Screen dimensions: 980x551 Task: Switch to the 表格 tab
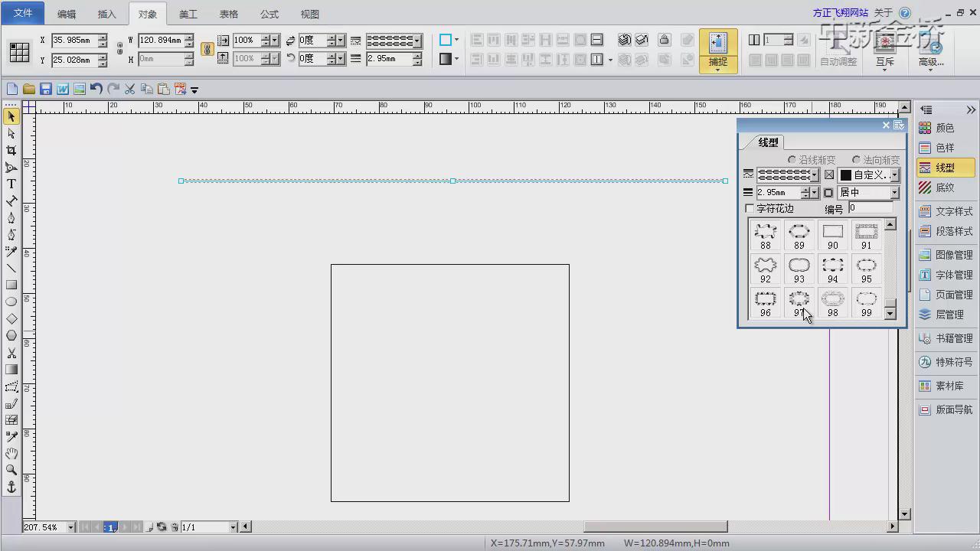[228, 14]
